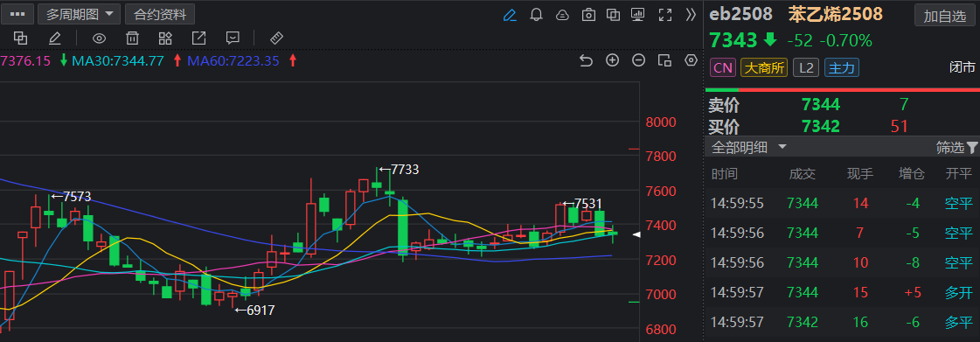This screenshot has height=342, width=980.
Task: Zoom in on the chart
Action: coord(613,60)
